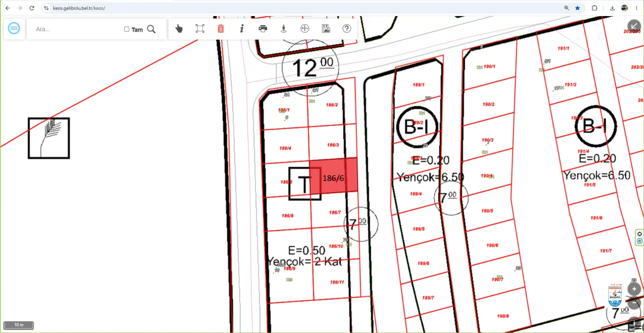Open browser downloads icon
Viewport: 644px width, 333px height.
coord(612,8)
